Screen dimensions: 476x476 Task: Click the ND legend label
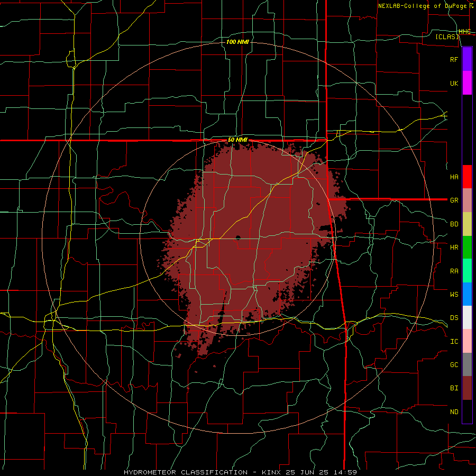(454, 412)
